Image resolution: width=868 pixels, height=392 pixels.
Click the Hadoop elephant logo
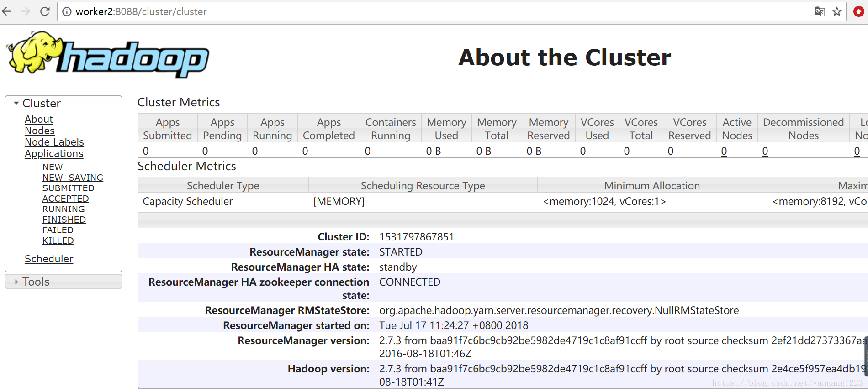tap(108, 55)
